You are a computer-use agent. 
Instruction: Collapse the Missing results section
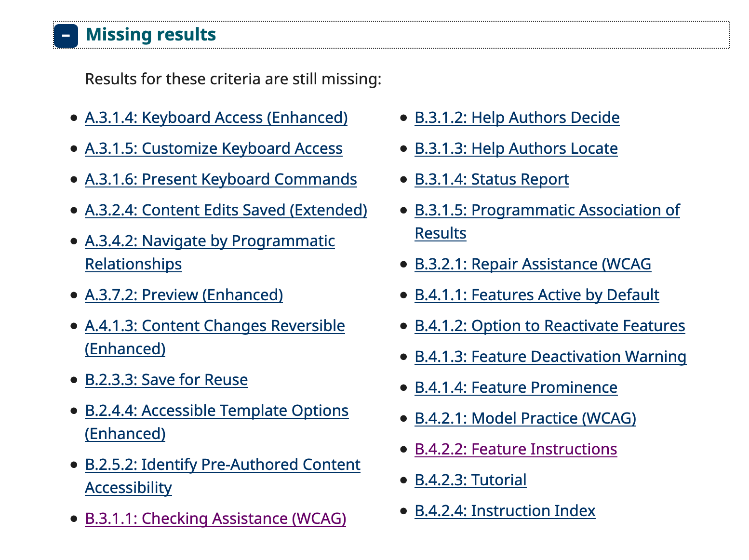(66, 35)
